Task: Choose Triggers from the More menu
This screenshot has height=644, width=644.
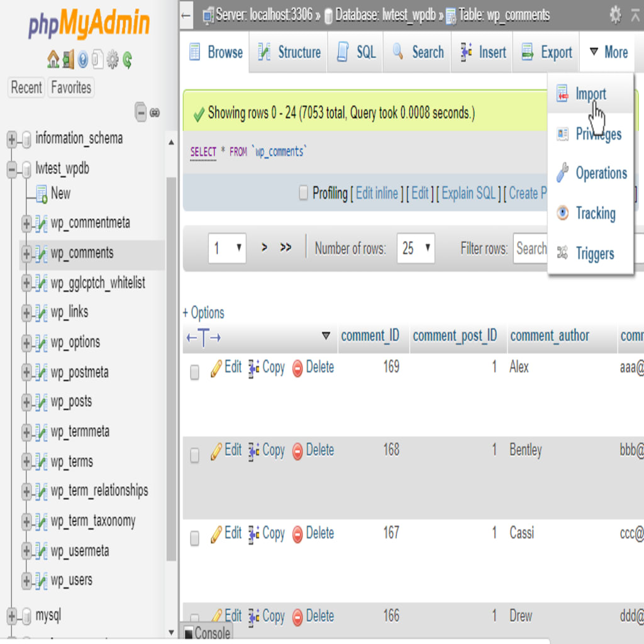Action: 591,253
